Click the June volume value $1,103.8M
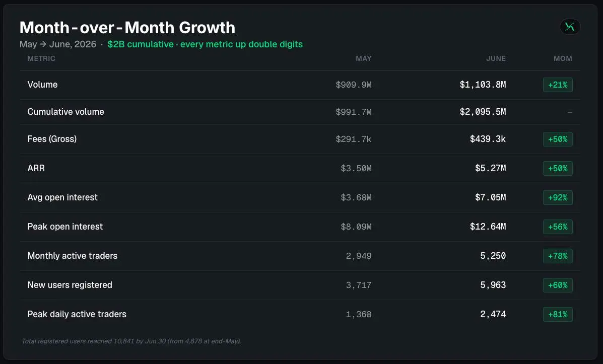This screenshot has height=364, width=603. 483,85
